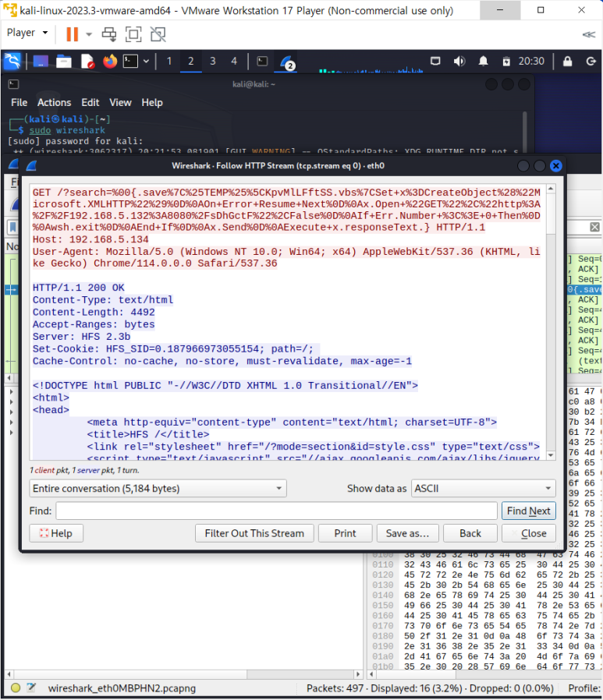
Task: Switch to workspace 3
Action: pyautogui.click(x=213, y=61)
